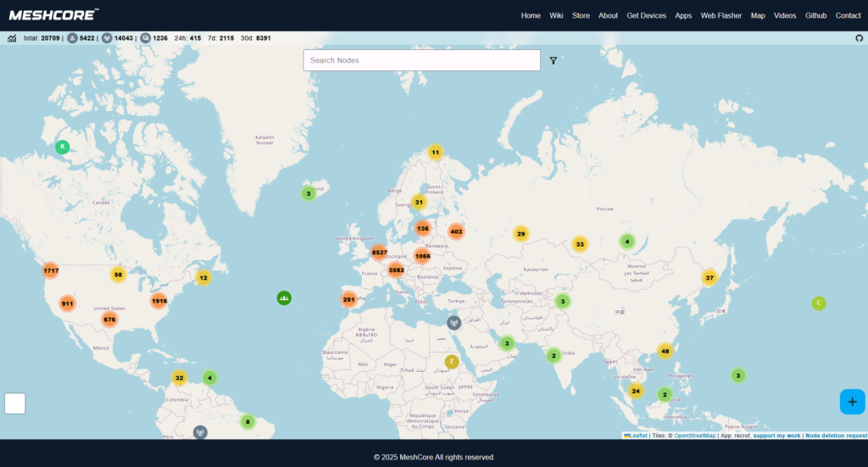Screen dimensions: 868x467
Task: Go to the Get Devices page
Action: coord(646,15)
